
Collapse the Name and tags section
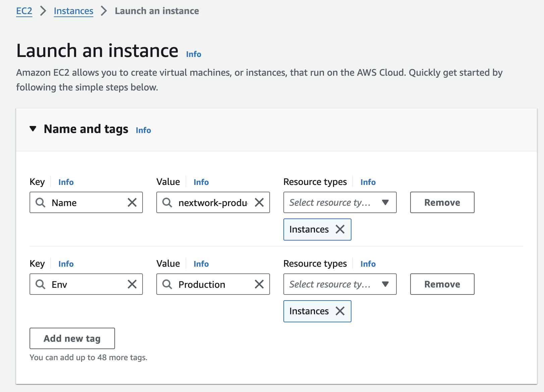(33, 129)
